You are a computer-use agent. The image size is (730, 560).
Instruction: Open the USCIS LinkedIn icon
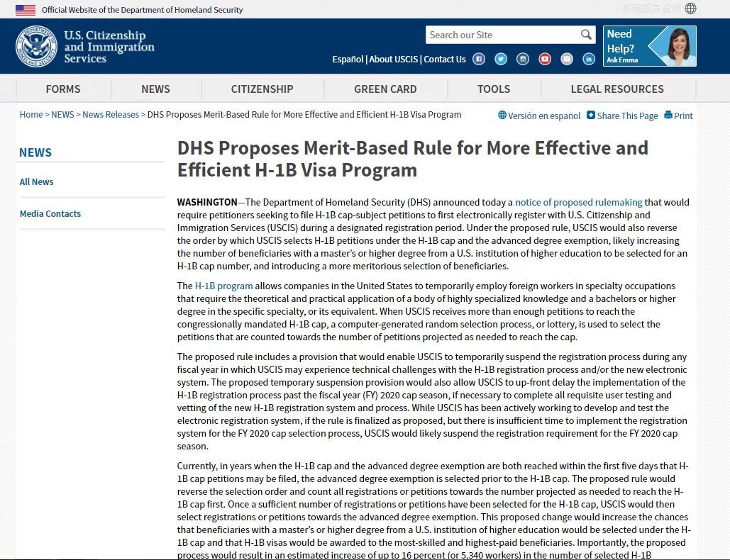coord(589,59)
